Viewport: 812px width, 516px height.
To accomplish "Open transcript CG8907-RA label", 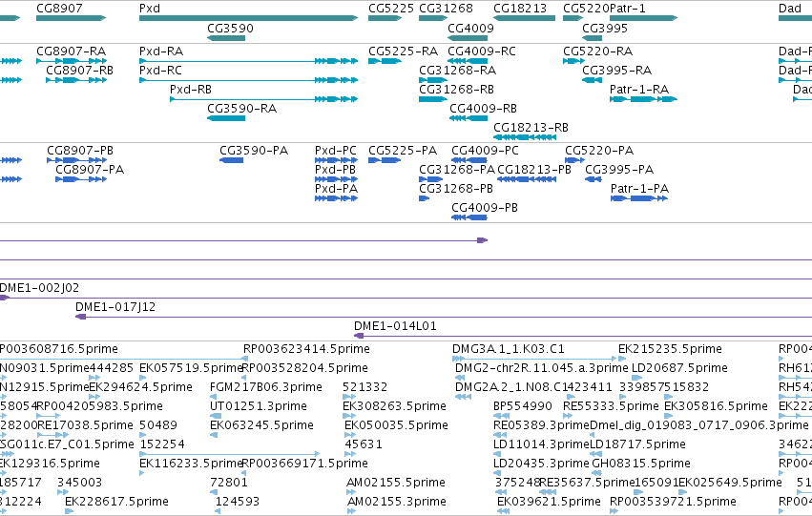I will (71, 52).
